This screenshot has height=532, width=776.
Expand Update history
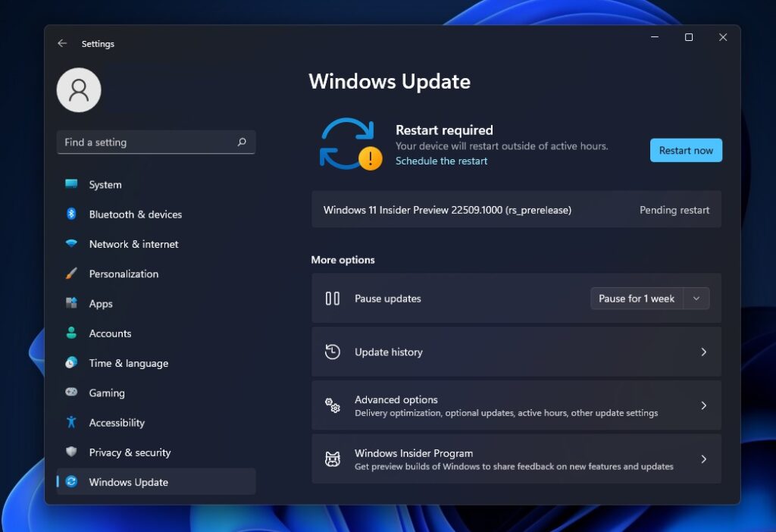[x=515, y=352]
